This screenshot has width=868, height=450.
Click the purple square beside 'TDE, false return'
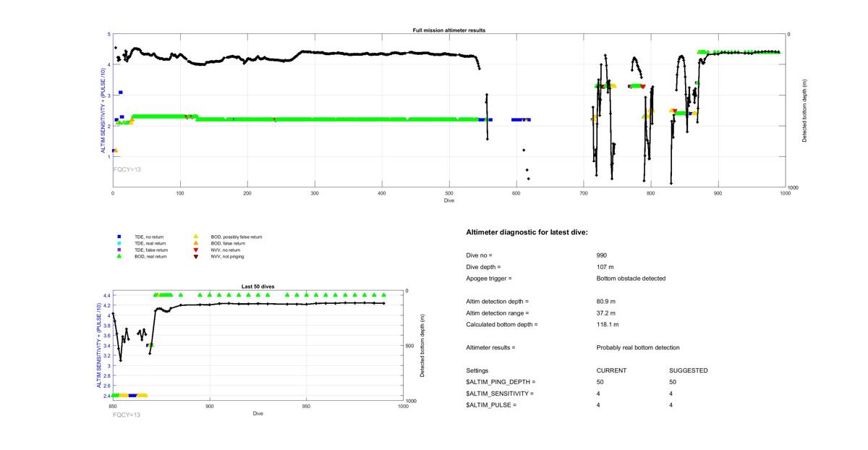pyautogui.click(x=119, y=250)
